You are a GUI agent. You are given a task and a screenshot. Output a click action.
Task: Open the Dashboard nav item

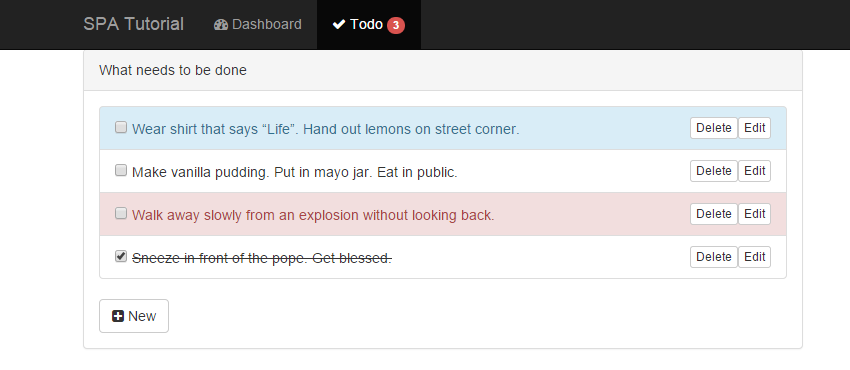(257, 24)
